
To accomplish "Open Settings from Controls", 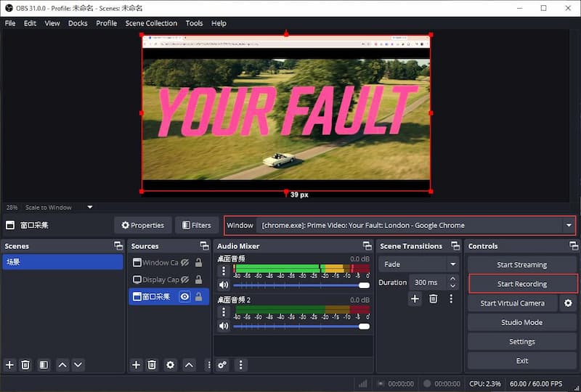I will (x=521, y=342).
